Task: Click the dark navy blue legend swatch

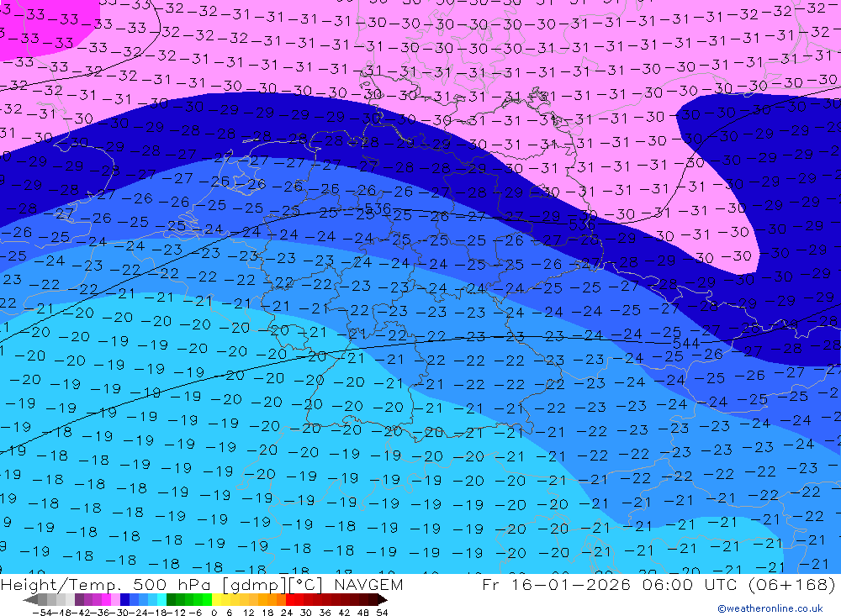Action: point(125,599)
